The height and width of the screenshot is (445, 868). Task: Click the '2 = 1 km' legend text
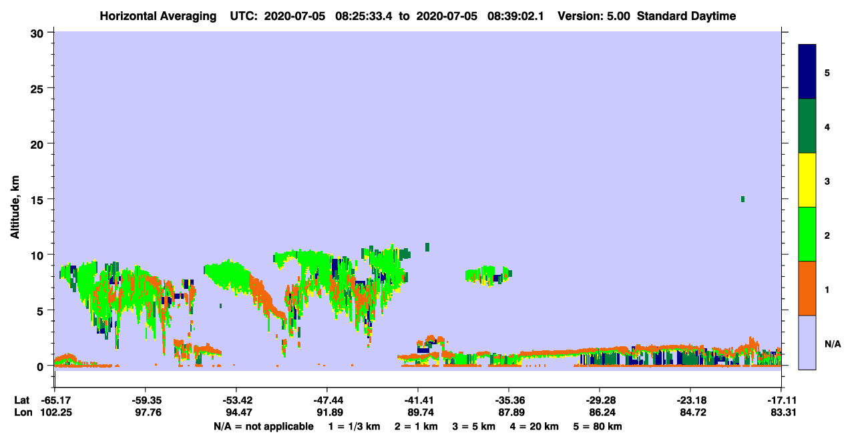(416, 426)
